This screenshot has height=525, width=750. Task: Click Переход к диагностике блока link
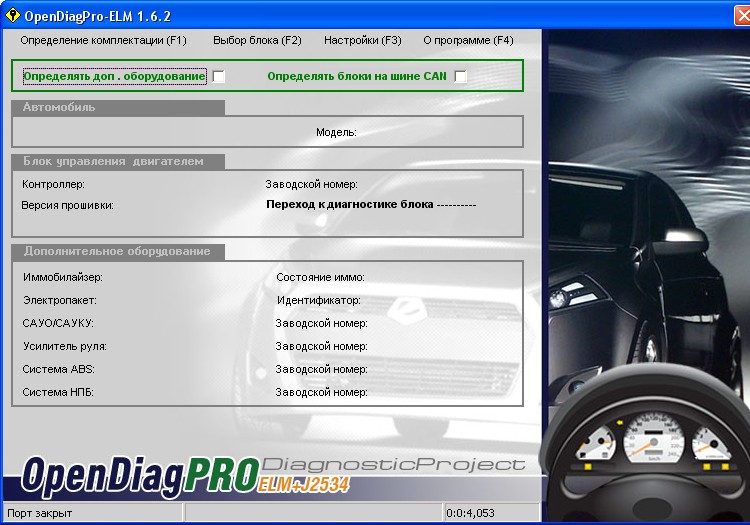(x=371, y=205)
